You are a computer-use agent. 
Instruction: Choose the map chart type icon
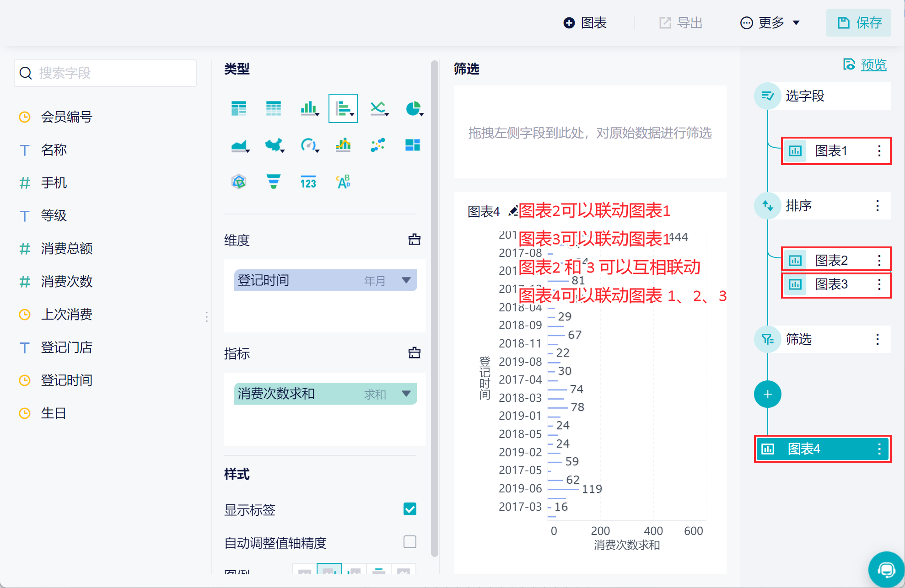[274, 145]
